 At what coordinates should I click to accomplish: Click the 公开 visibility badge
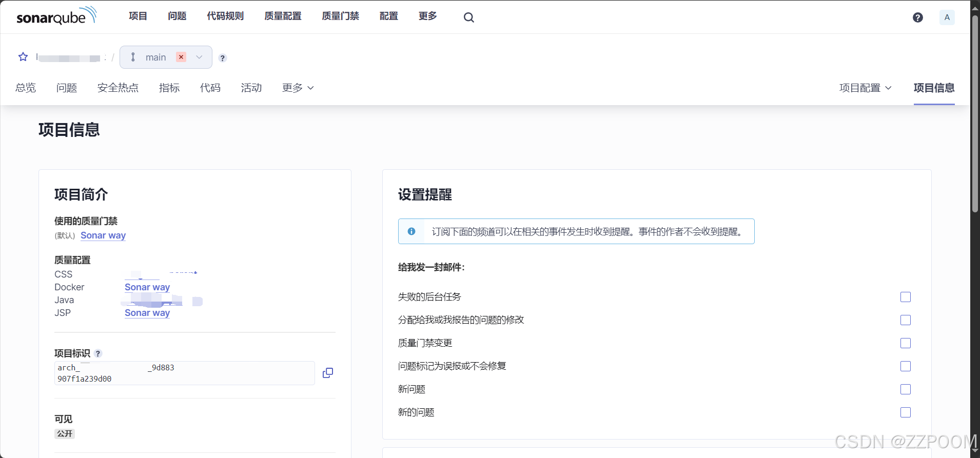click(65, 434)
